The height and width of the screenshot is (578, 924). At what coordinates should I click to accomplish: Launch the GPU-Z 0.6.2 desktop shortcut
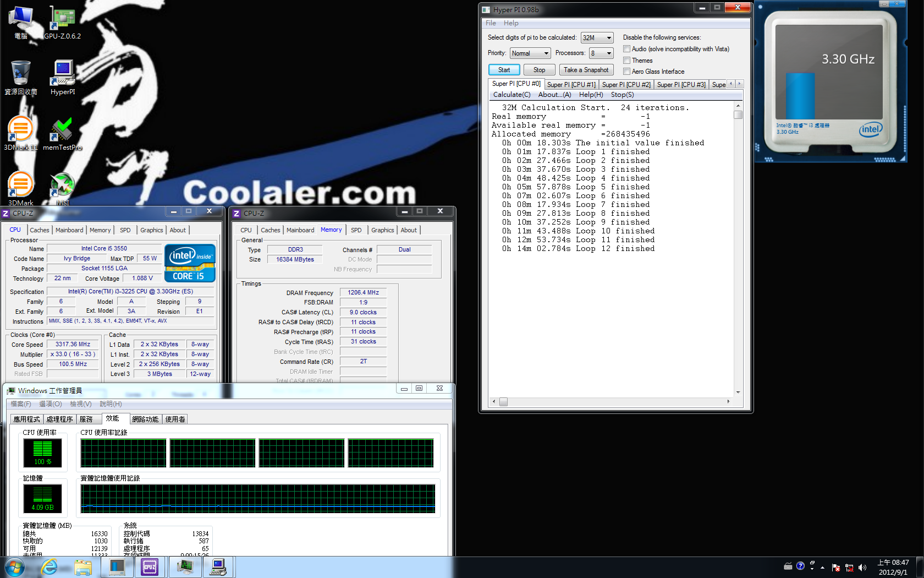click(62, 22)
